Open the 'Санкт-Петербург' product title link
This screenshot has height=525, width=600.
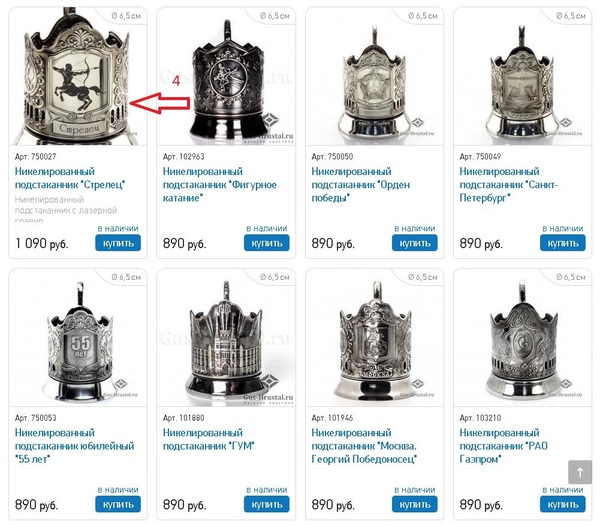click(509, 184)
